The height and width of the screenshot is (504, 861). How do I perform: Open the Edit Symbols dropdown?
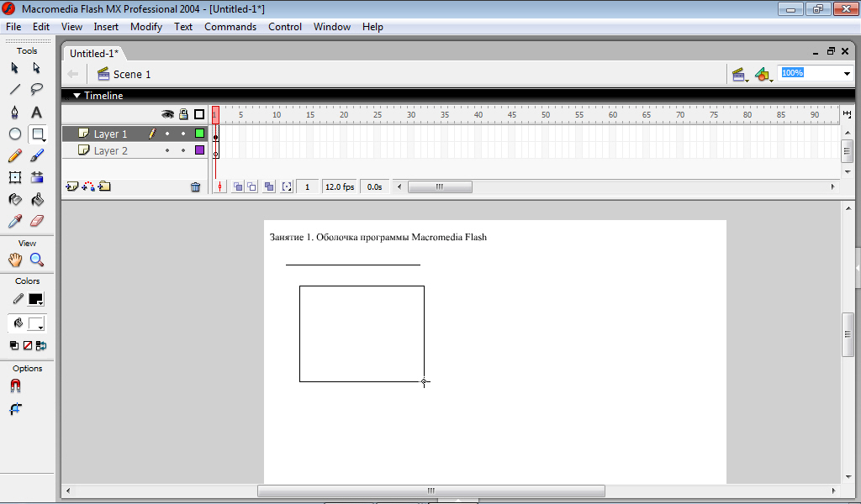(x=763, y=74)
